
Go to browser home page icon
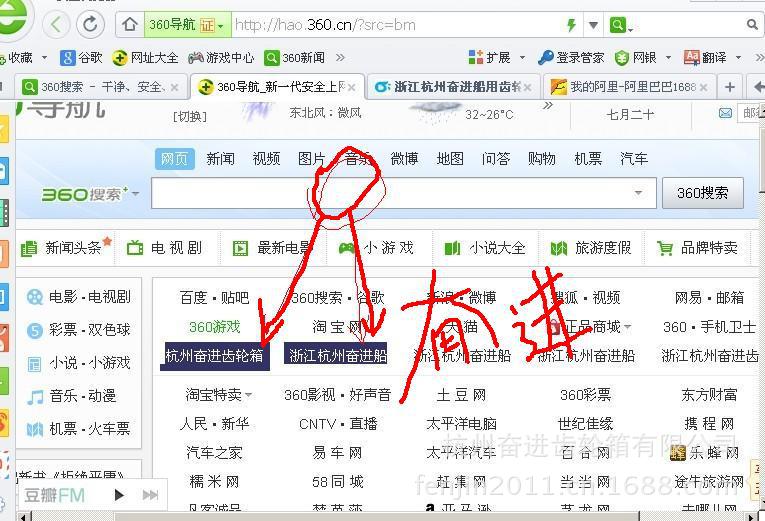click(x=130, y=24)
